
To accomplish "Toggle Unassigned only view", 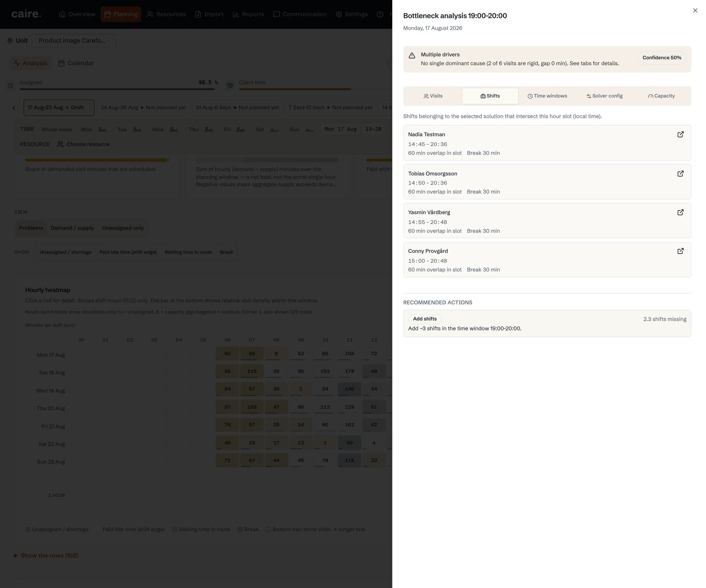I will click(123, 228).
